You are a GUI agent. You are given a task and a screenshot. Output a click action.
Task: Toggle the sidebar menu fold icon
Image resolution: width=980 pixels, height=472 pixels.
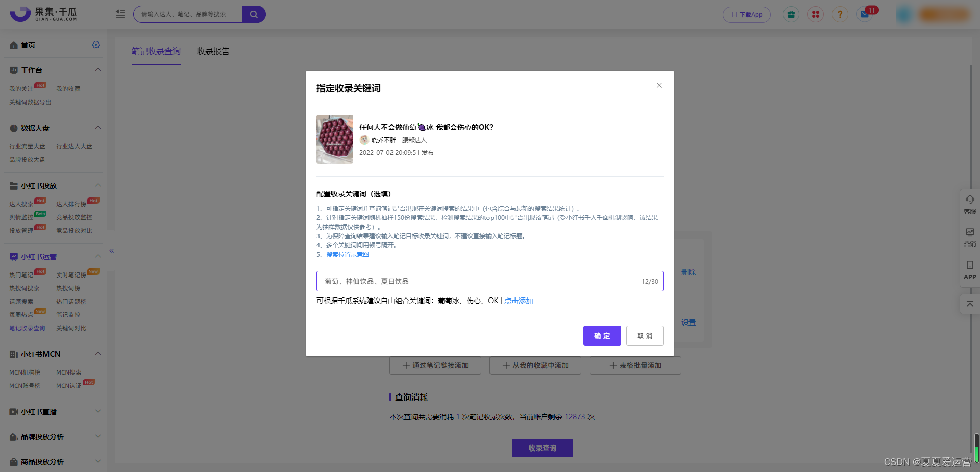point(120,14)
